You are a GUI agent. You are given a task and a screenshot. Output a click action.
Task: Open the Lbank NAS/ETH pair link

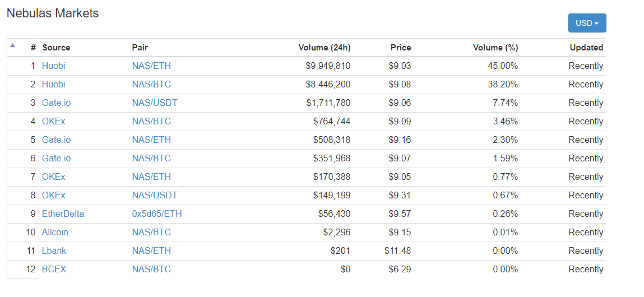point(151,251)
